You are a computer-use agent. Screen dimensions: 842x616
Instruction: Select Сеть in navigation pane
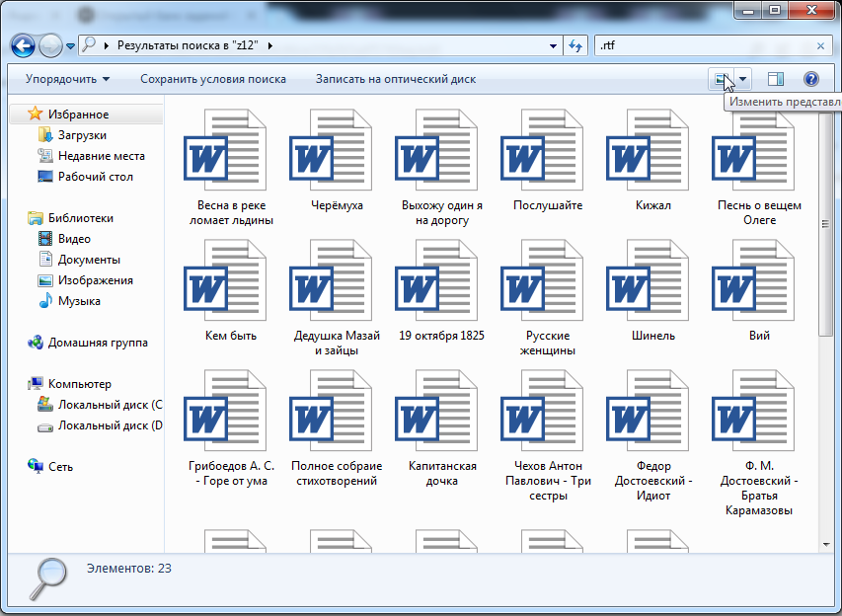click(50, 467)
